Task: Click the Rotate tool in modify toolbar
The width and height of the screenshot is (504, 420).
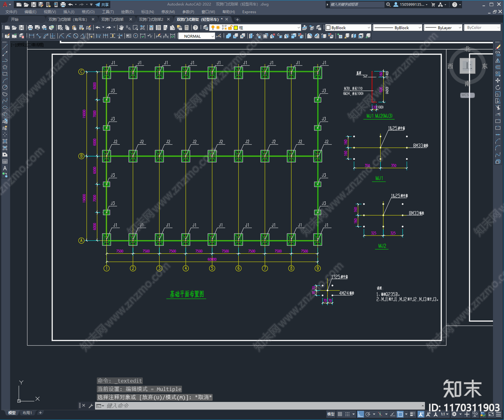Action: 498,87
